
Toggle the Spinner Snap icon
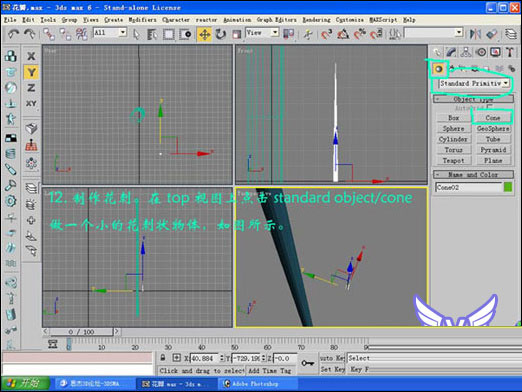pos(376,34)
